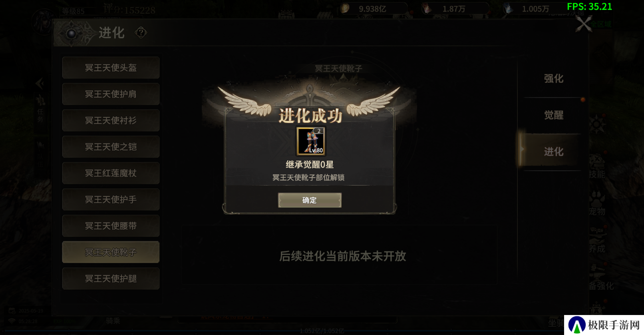Select 冥王天使头盔 from the equipment list
Screen dimensions: 644x335
[x=111, y=68]
